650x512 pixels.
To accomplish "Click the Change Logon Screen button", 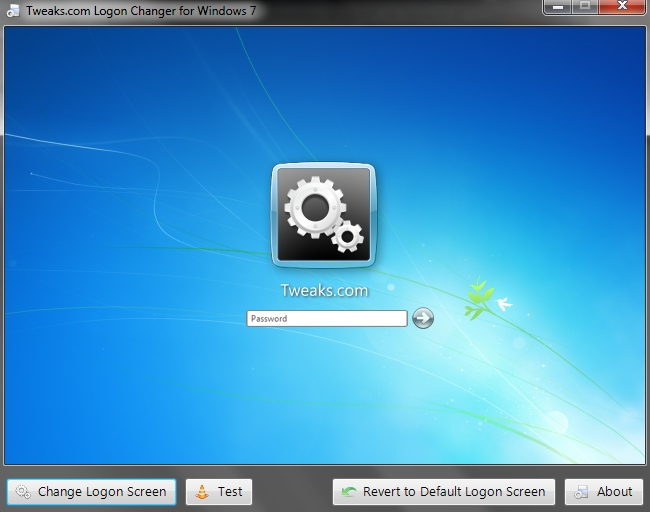I will click(x=92, y=492).
